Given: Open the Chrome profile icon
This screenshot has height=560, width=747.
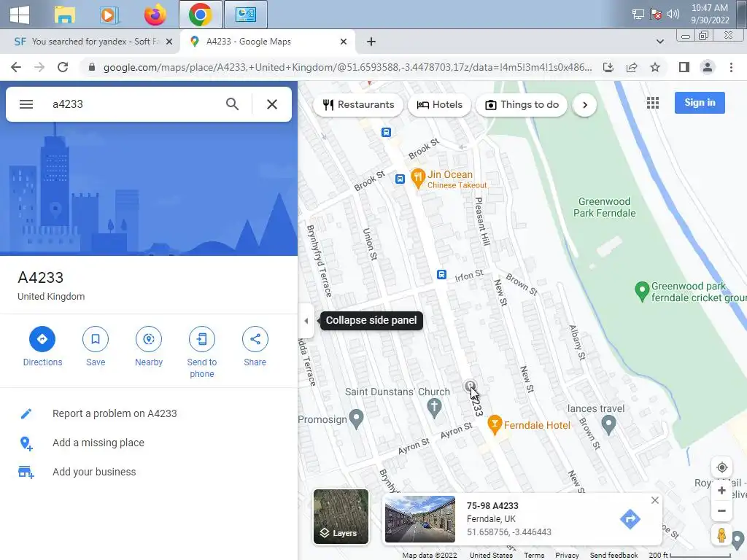Looking at the screenshot, I should point(708,67).
